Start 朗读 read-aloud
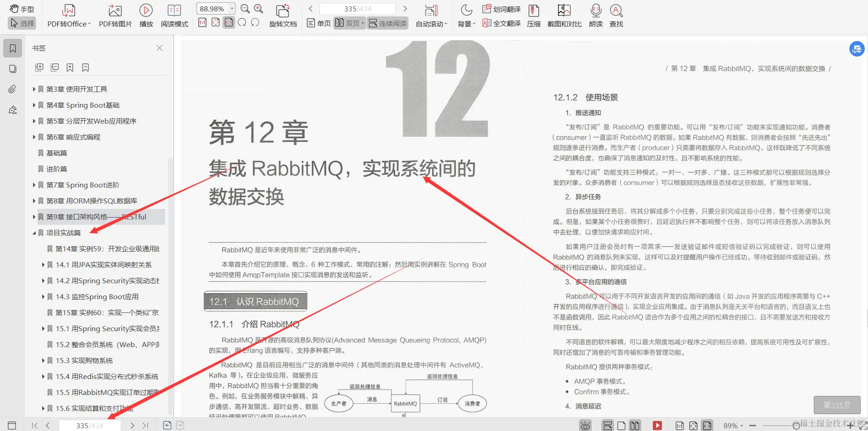Screen dimensions: 868x431 595,15
